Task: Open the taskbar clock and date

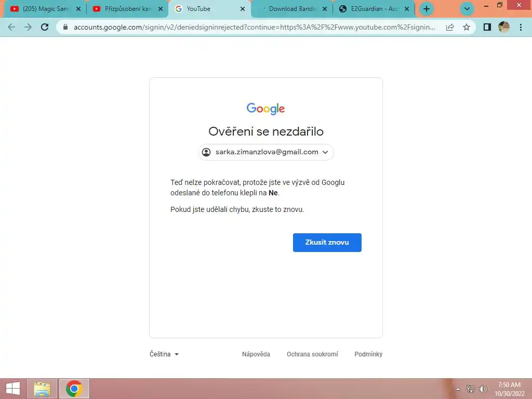Action: [509, 389]
